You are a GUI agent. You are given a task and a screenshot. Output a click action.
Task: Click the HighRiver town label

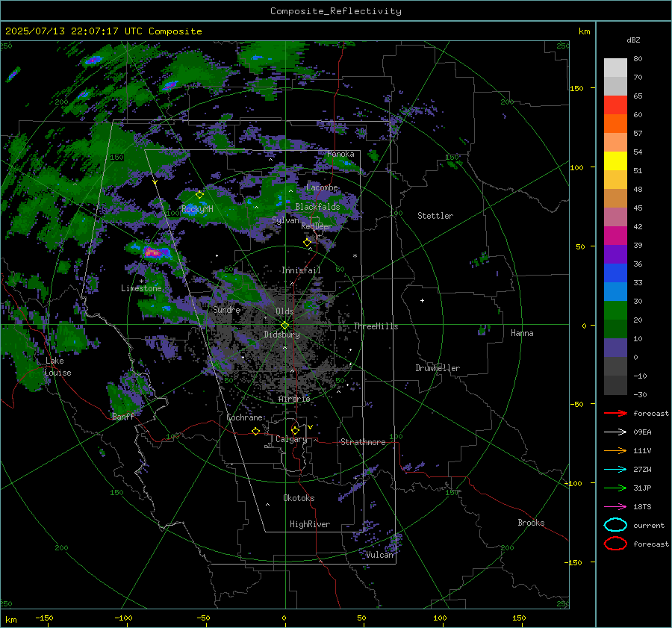[310, 524]
